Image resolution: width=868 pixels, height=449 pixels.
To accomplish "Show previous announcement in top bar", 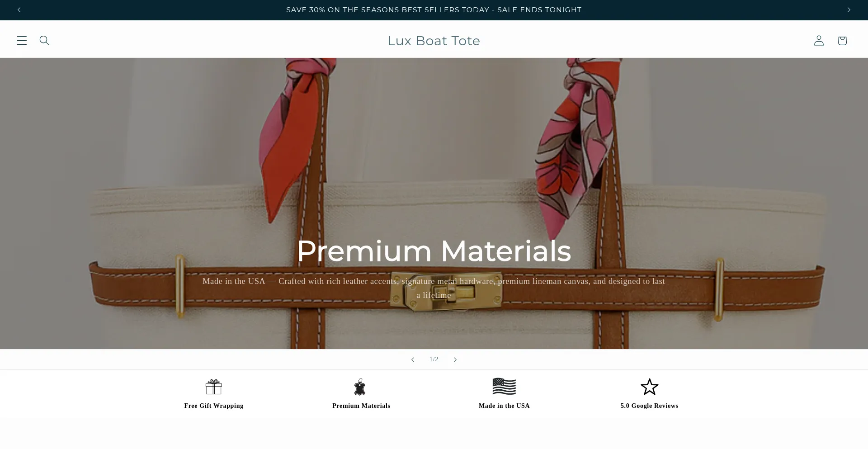I will [x=19, y=10].
